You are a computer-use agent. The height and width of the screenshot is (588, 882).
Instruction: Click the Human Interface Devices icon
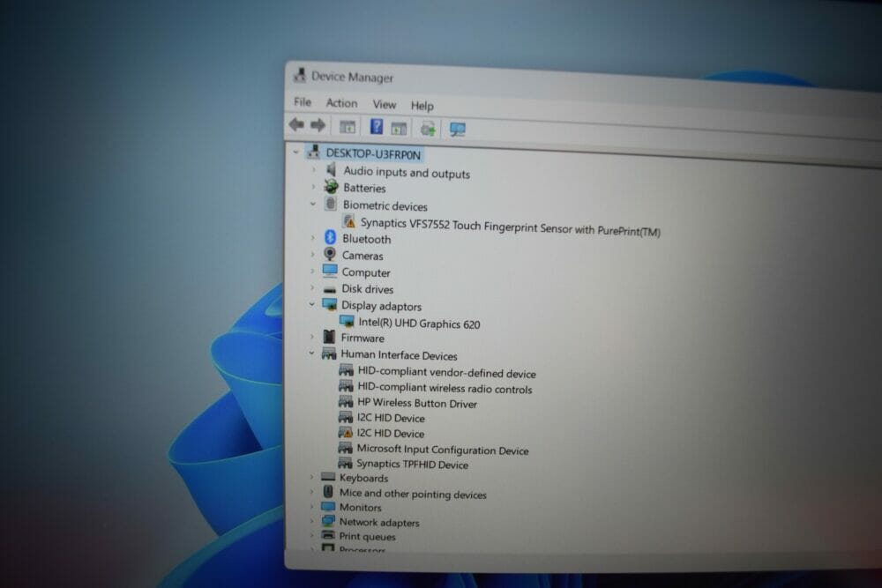[x=328, y=354]
